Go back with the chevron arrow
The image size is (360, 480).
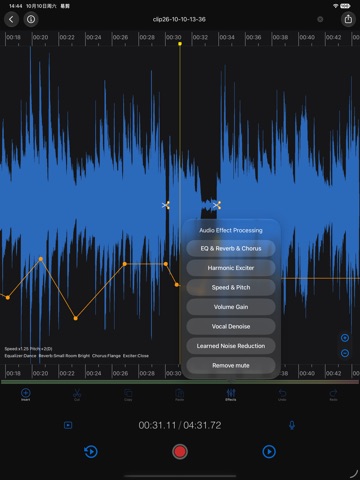point(11,19)
